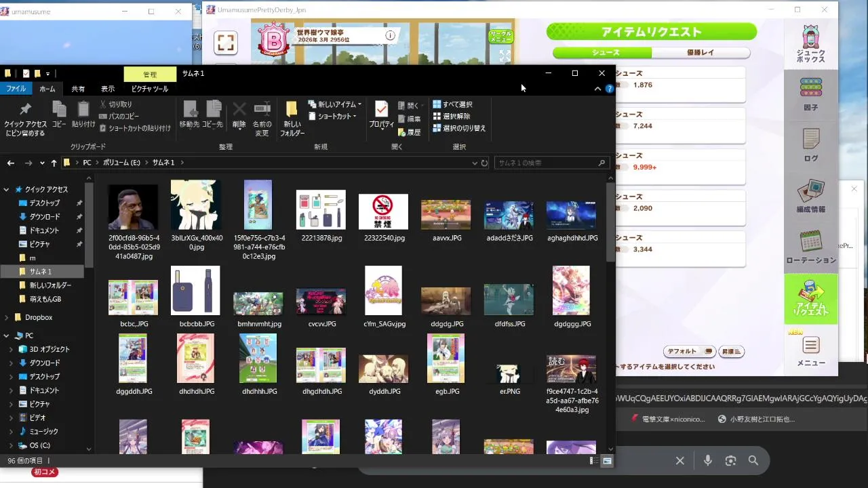Expand the Dropbox node in the tree

(x=6, y=317)
